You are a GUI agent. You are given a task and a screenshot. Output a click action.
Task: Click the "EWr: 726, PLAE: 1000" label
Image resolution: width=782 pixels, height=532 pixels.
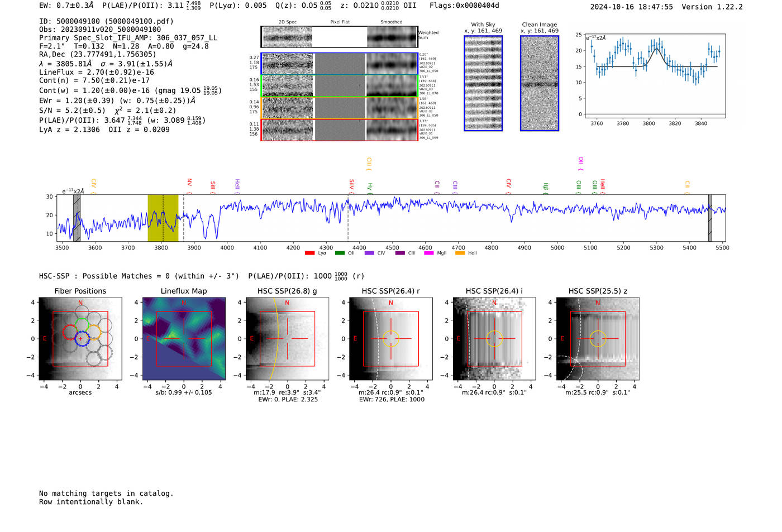tap(392, 399)
